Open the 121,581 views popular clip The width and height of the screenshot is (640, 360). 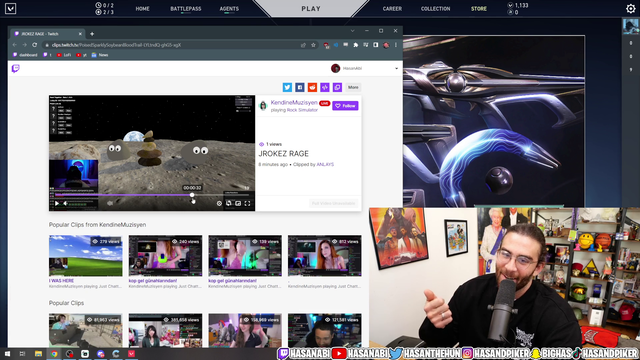pyautogui.click(x=324, y=331)
